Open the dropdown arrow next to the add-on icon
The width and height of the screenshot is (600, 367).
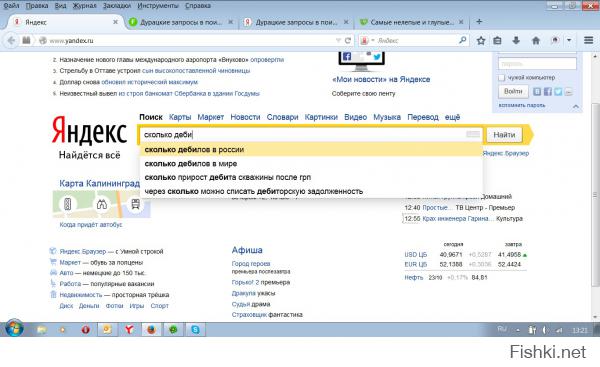point(569,40)
